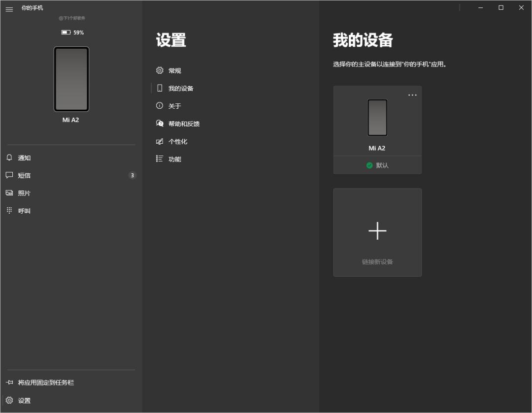Click 链接新设备 to link a new device
This screenshot has width=532, height=413.
click(377, 232)
